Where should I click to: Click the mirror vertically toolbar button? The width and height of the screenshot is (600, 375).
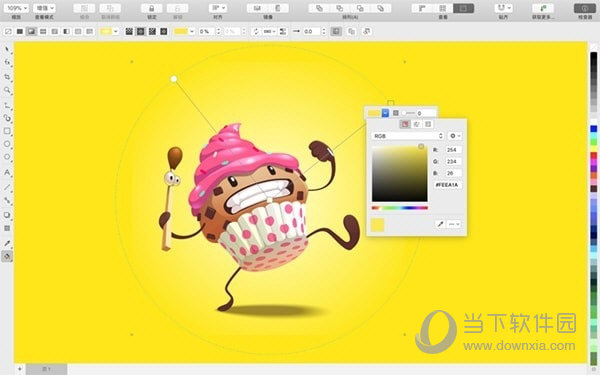click(x=278, y=8)
